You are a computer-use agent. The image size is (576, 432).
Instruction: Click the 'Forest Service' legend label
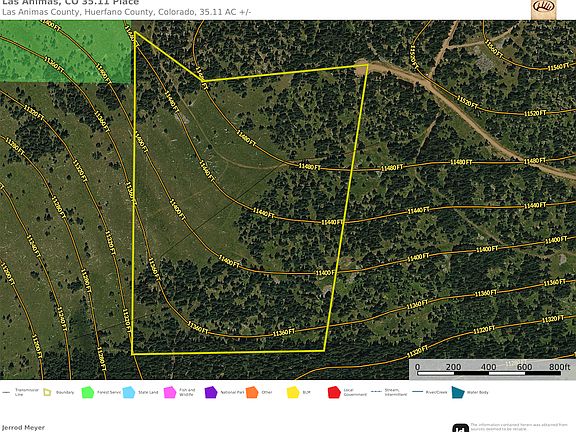(x=109, y=392)
